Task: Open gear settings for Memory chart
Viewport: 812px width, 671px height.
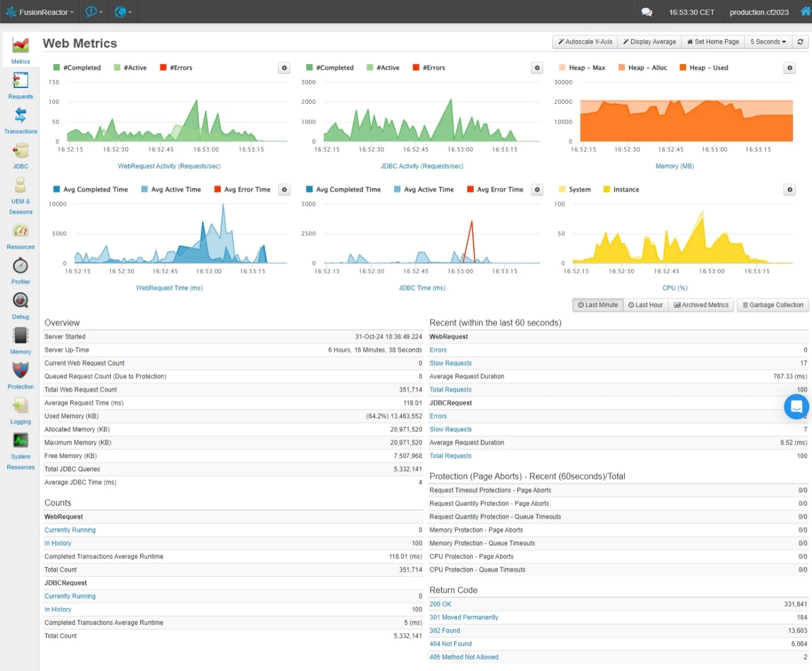Action: coord(790,68)
